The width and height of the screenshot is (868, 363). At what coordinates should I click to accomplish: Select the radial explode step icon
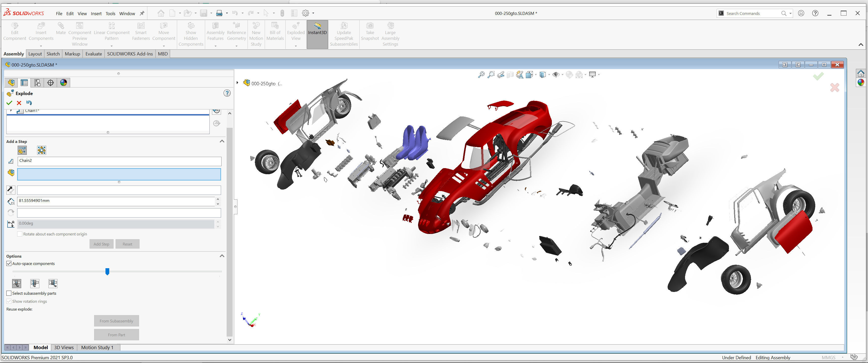pos(41,150)
